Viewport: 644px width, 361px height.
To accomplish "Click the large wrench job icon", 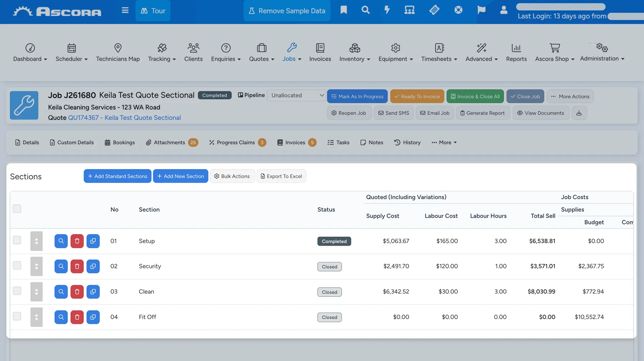I will point(24,105).
